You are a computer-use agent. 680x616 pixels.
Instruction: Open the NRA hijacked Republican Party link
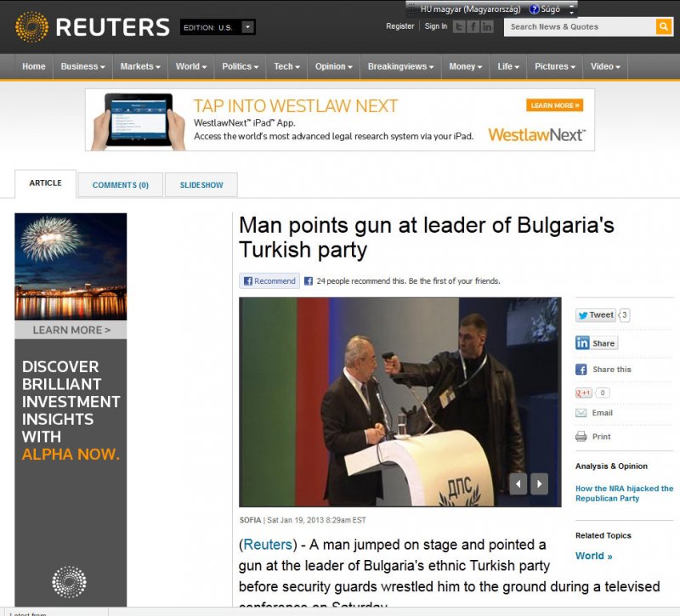[624, 494]
